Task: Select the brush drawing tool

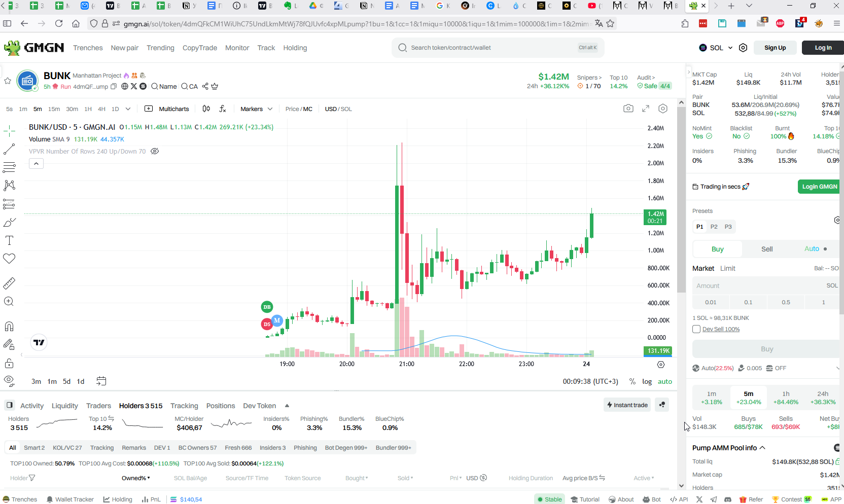Action: (9, 222)
